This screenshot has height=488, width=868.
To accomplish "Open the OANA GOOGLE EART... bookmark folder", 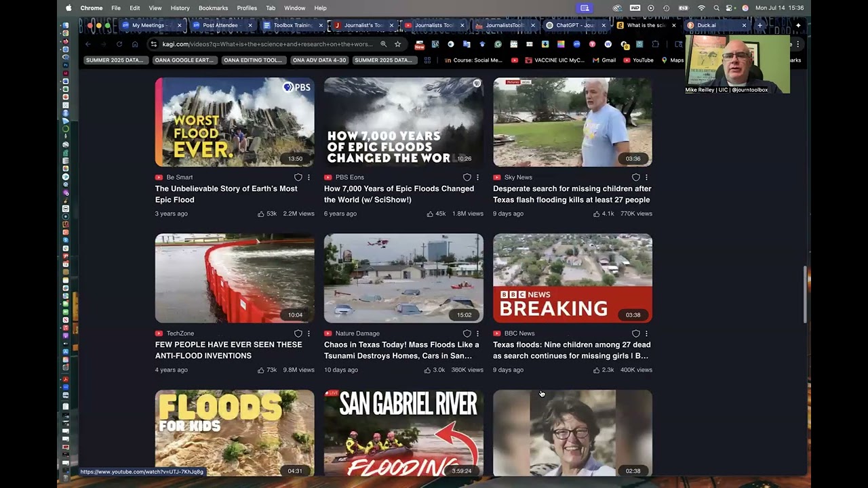I will (184, 60).
